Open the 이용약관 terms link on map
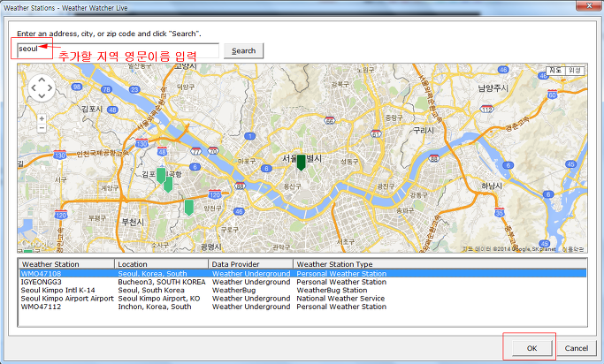604x364 pixels. [x=573, y=249]
